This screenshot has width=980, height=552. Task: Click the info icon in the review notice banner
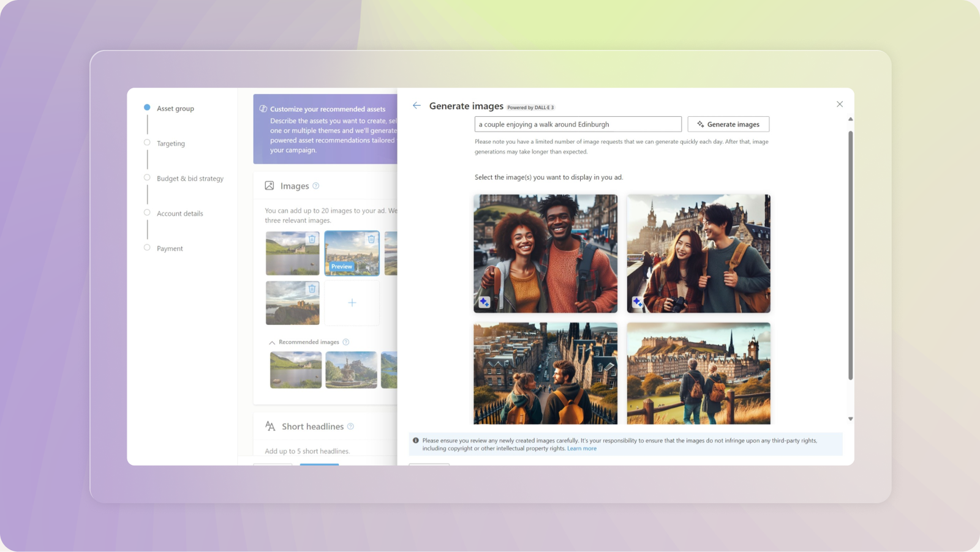(415, 440)
